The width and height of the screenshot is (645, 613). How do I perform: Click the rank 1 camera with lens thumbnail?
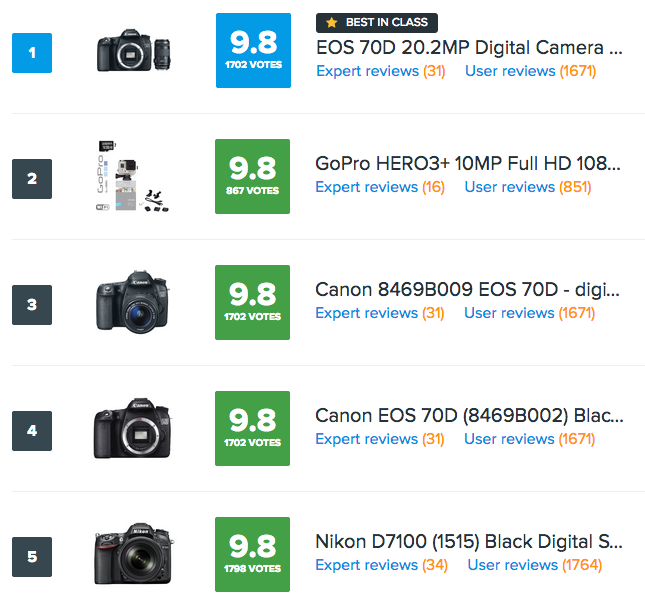[133, 53]
